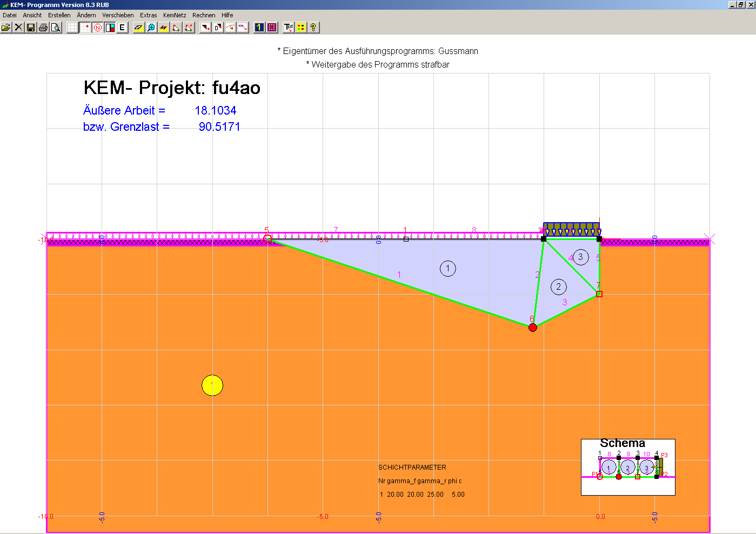
Task: Click the yellow question mark help icon
Action: pos(313,27)
